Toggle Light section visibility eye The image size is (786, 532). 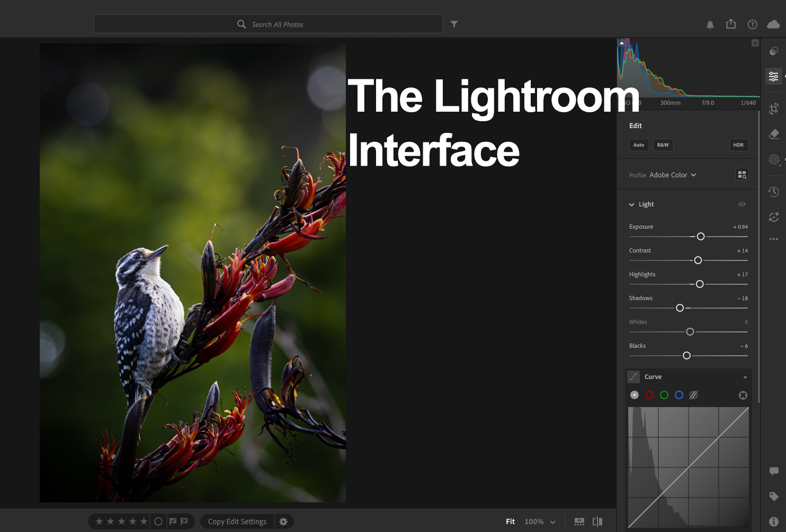pyautogui.click(x=742, y=204)
